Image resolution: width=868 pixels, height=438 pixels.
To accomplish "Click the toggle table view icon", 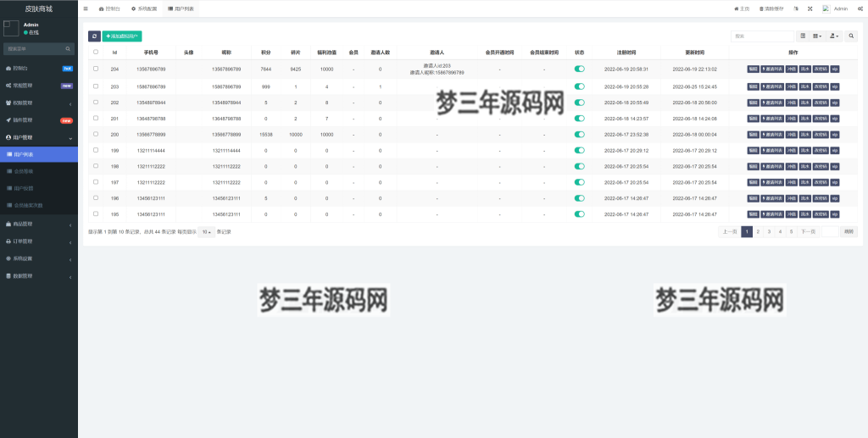I will [803, 36].
